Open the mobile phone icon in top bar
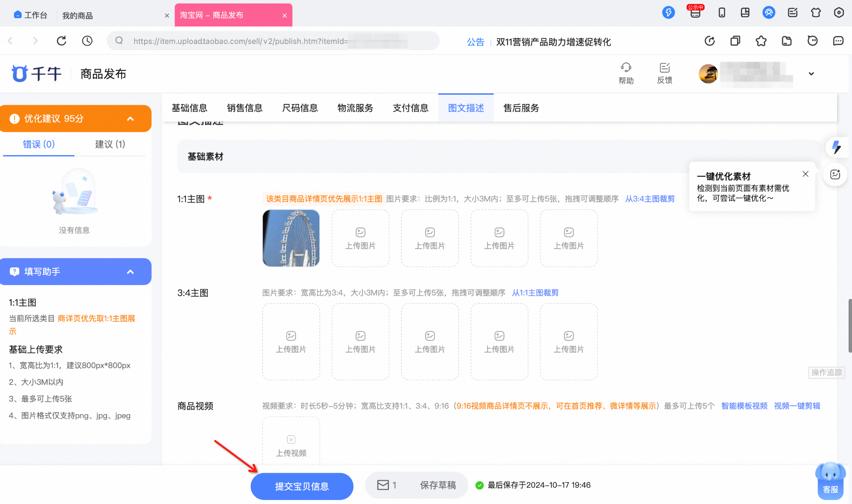The width and height of the screenshot is (852, 504). point(722,12)
